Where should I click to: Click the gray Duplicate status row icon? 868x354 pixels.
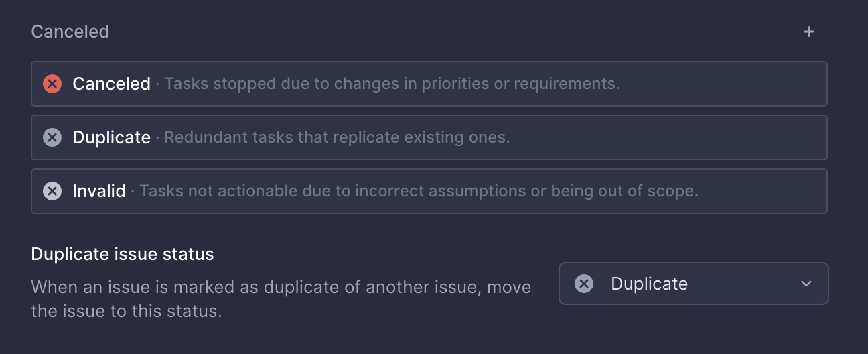(x=52, y=137)
